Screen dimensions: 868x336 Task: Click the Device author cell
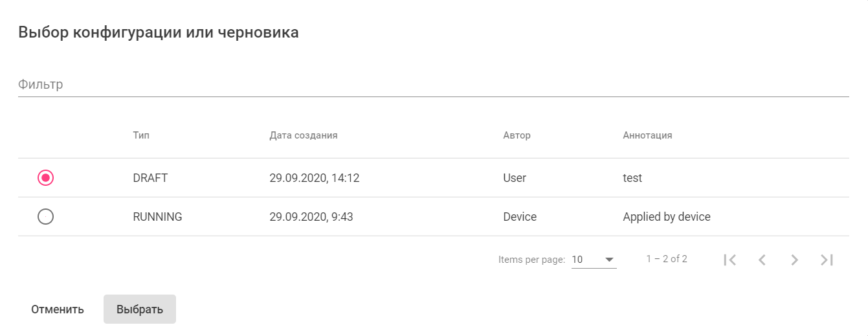(x=520, y=217)
